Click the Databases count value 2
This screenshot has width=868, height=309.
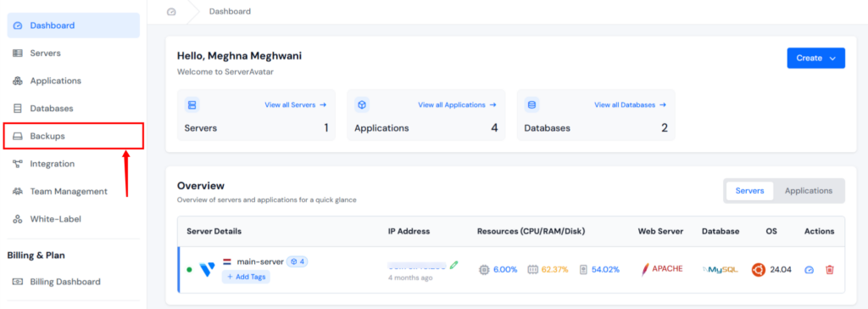[x=665, y=128]
